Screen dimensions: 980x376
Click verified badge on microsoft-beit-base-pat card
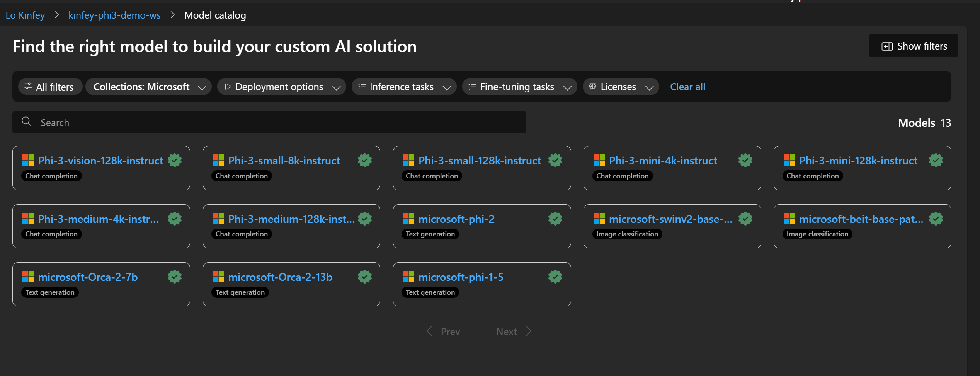tap(936, 219)
